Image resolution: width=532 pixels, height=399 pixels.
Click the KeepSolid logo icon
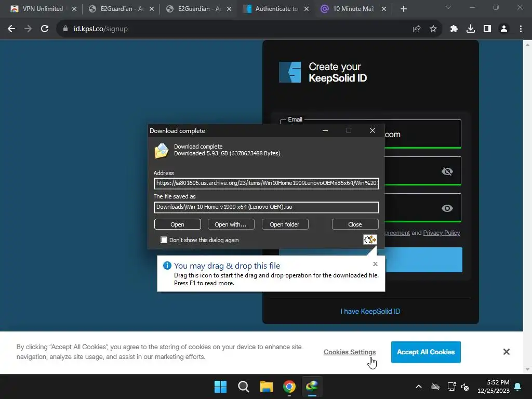pyautogui.click(x=290, y=72)
